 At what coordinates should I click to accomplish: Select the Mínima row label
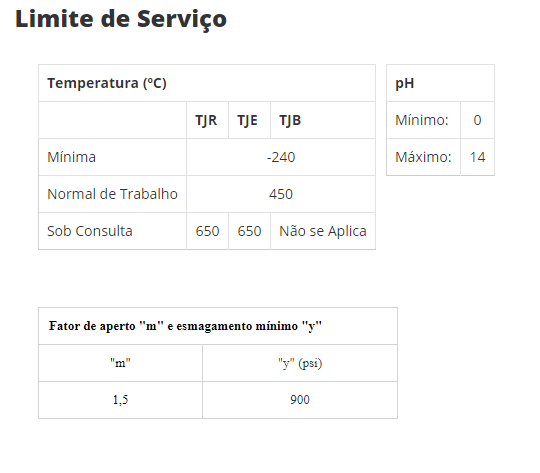[71, 157]
